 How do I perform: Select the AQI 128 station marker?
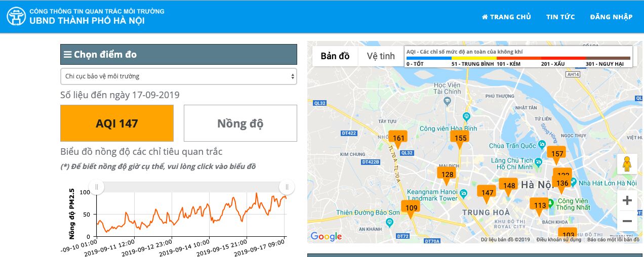point(447,175)
